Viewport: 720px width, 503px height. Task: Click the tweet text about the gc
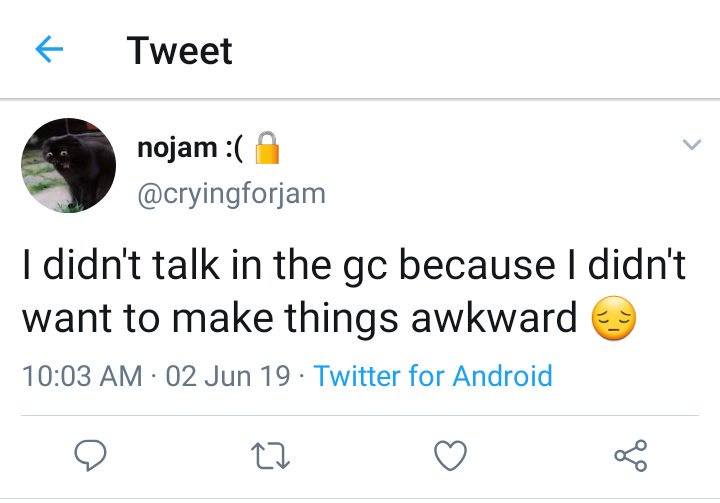click(354, 291)
